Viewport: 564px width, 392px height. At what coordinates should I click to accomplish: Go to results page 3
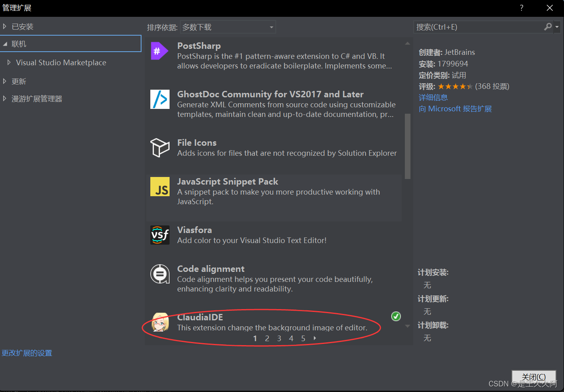(279, 338)
